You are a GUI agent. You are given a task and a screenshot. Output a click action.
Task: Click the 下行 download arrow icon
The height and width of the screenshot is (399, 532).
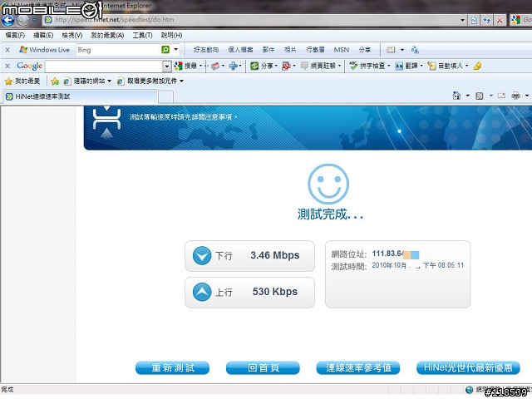tap(202, 255)
